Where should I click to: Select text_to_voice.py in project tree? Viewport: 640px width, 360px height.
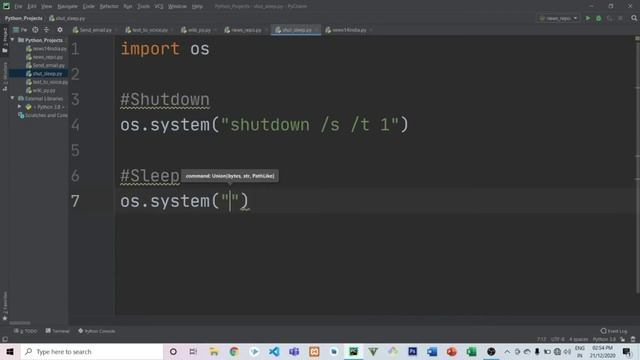47,82
